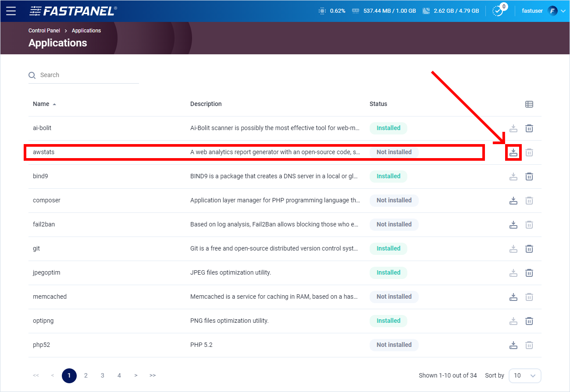570x392 pixels.
Task: Check the CPU usage indicator icon
Action: click(x=322, y=11)
